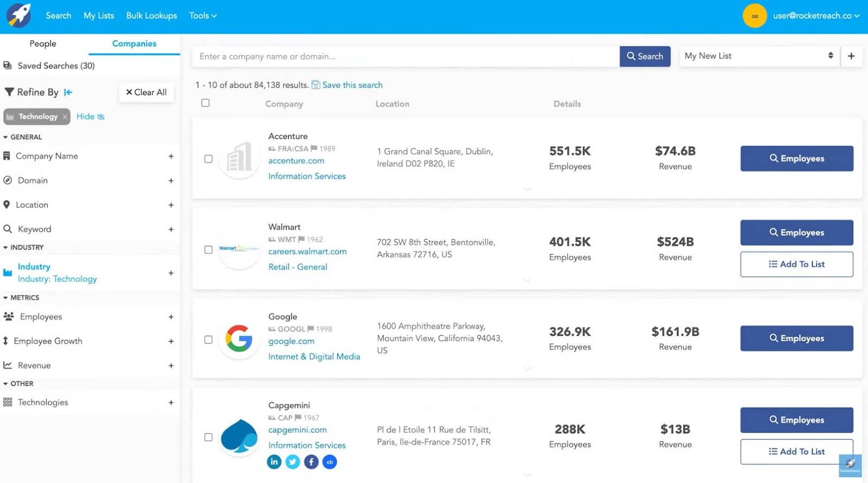Open Bulk Lookups in the top navigation
The image size is (868, 483).
tap(151, 16)
